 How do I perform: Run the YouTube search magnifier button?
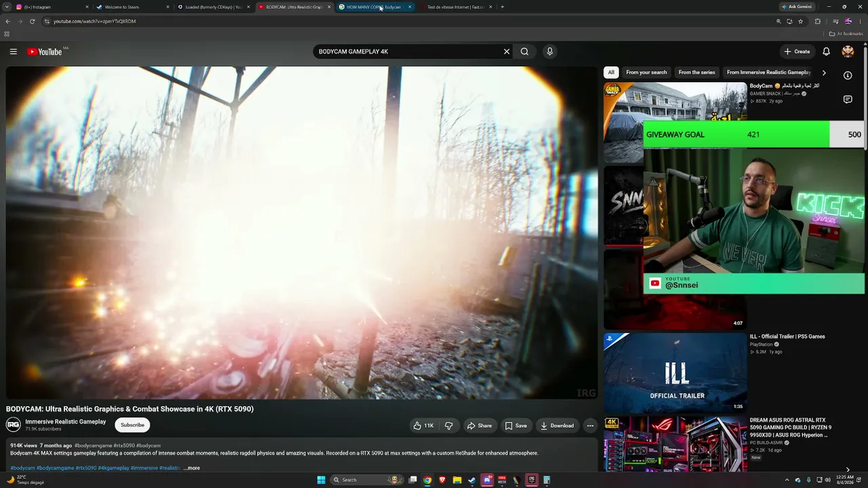click(x=524, y=52)
